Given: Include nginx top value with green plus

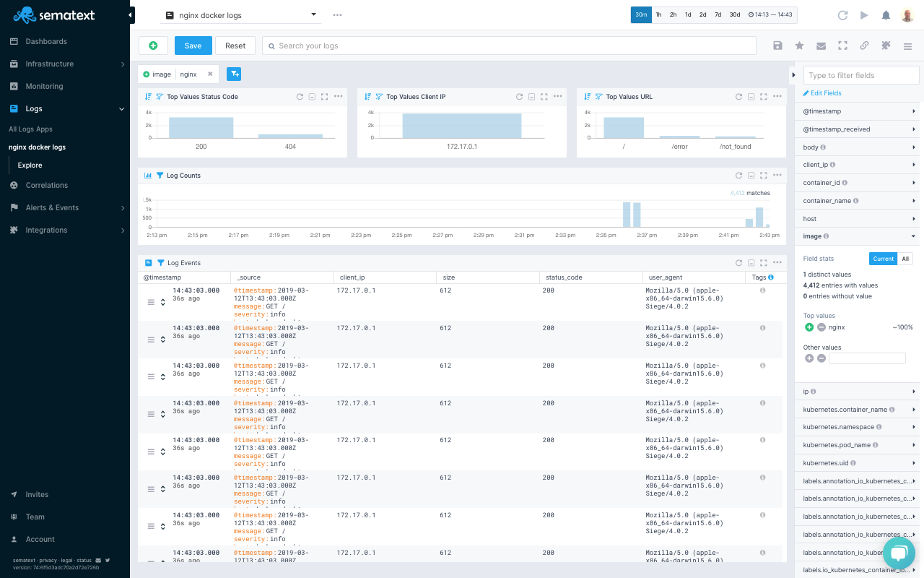Looking at the screenshot, I should click(809, 327).
